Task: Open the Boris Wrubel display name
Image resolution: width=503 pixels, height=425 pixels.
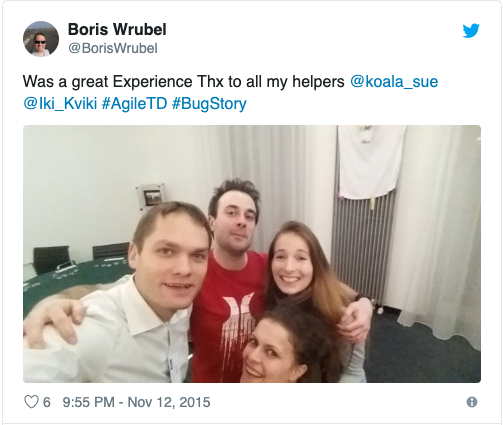Action: [x=117, y=29]
